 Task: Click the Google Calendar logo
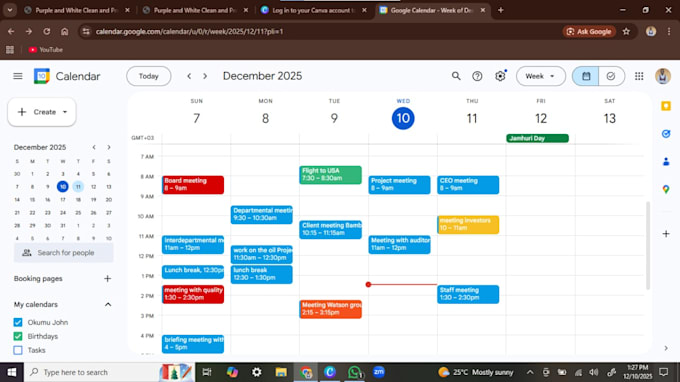coord(42,76)
